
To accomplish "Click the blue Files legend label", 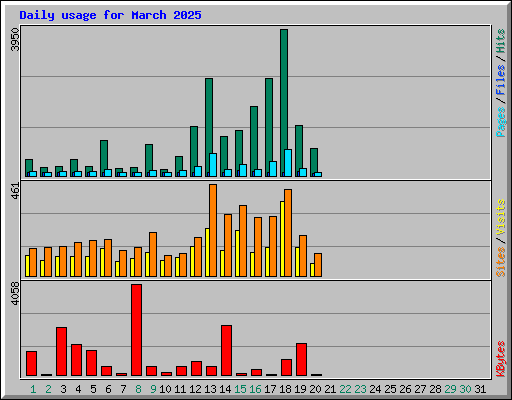I will [501, 79].
